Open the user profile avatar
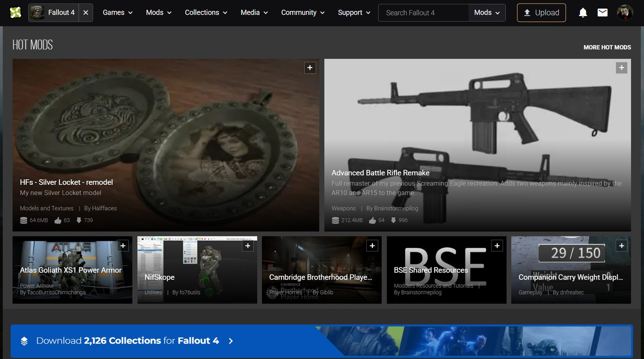The image size is (644, 359). 625,13
